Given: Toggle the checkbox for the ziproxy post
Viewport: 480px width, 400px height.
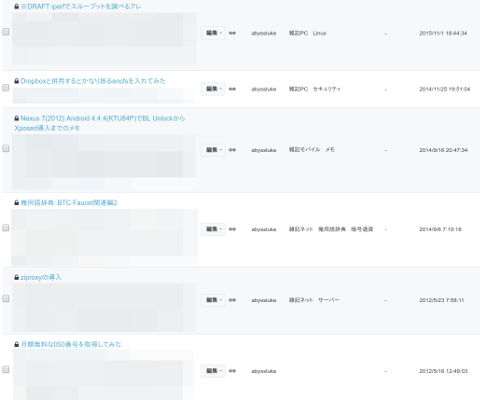Looking at the screenshot, I should (x=6, y=299).
